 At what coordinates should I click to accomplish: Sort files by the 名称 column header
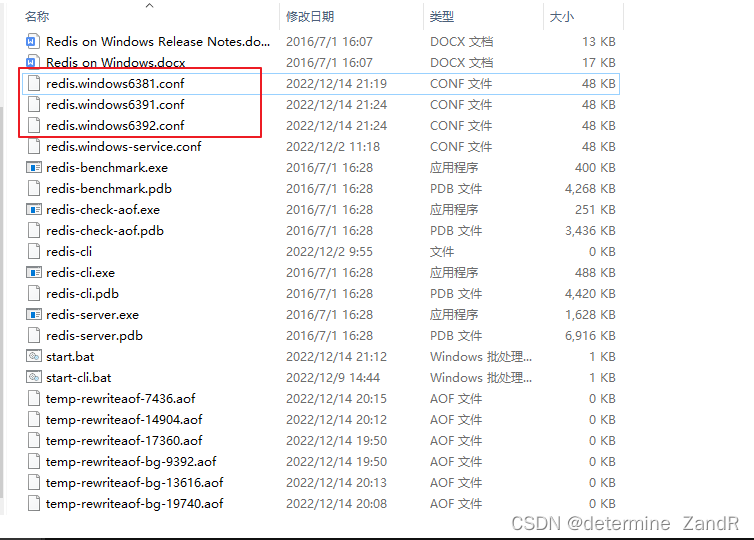pos(37,17)
